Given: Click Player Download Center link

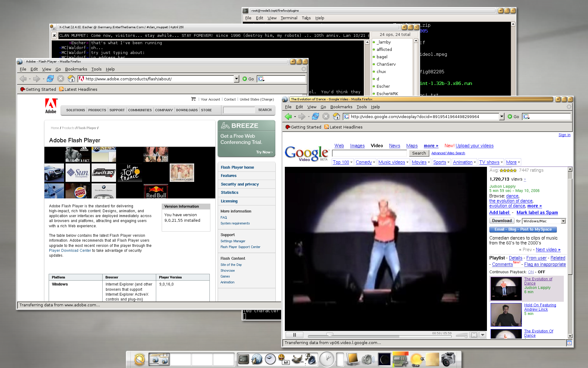Looking at the screenshot, I should tap(70, 251).
